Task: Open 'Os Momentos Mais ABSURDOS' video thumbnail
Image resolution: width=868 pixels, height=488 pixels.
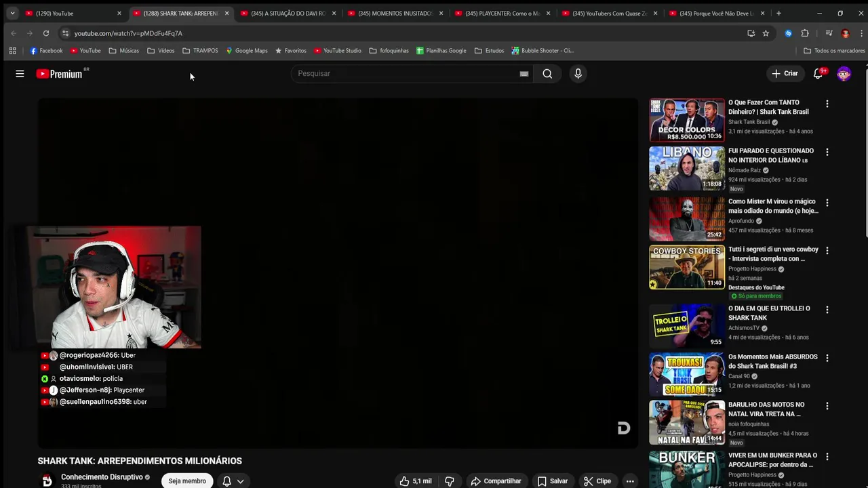Action: [686, 374]
